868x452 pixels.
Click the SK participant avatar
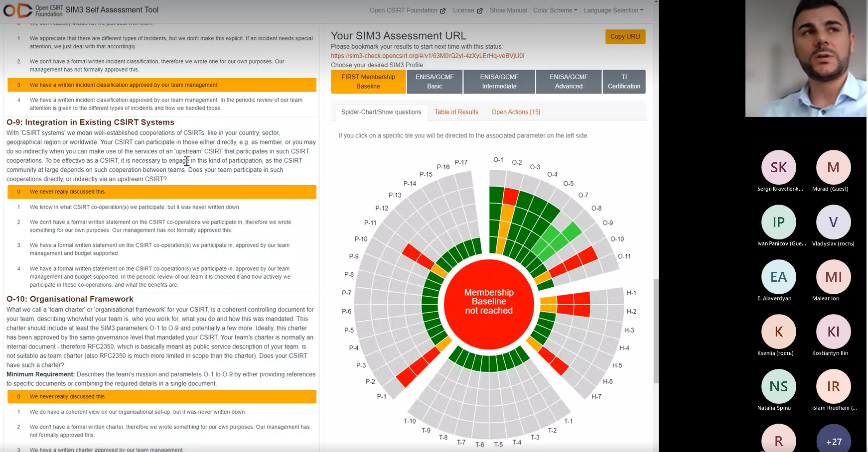click(779, 167)
